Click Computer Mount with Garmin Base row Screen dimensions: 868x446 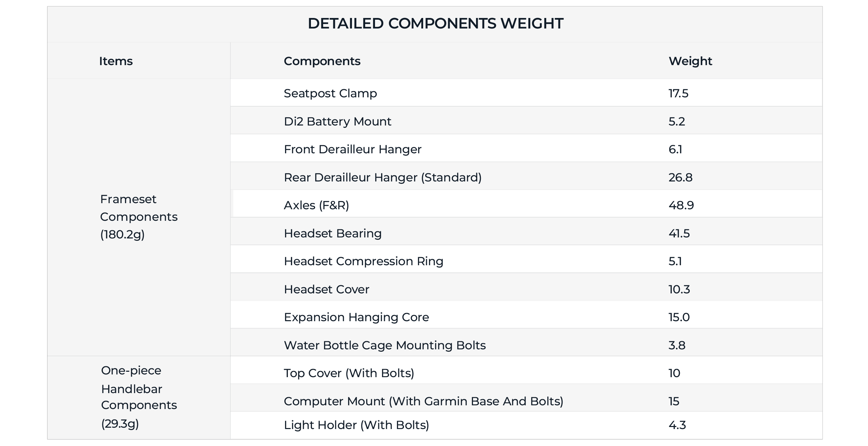(423, 401)
